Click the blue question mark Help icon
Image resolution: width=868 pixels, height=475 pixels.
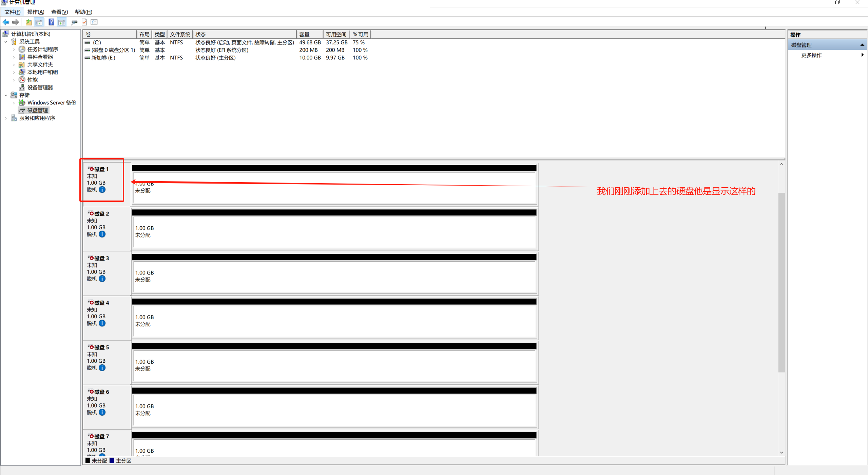[x=51, y=22]
